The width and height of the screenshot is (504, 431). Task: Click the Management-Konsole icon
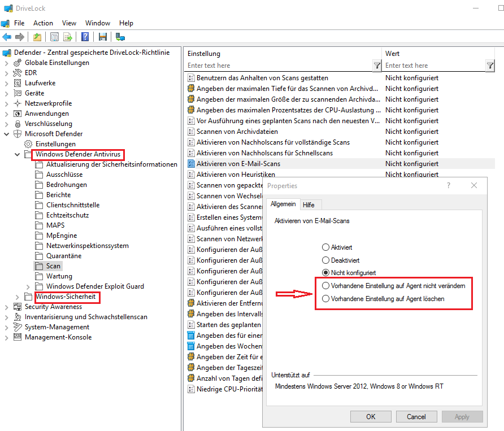(x=18, y=337)
